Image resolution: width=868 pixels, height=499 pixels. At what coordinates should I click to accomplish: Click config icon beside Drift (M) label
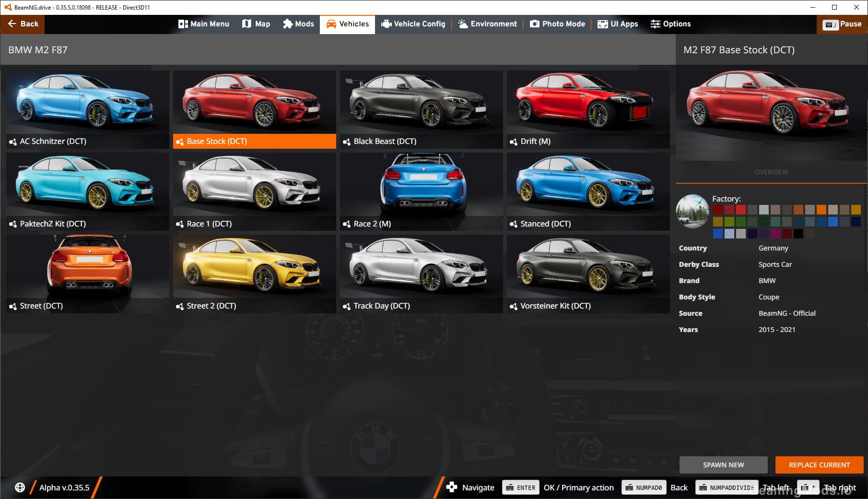[x=514, y=142]
